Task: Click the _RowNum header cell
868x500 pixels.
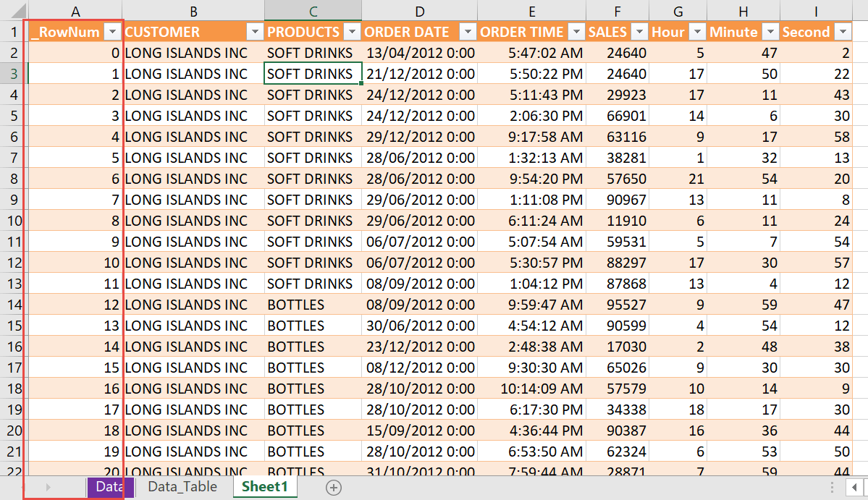Action: (75, 32)
